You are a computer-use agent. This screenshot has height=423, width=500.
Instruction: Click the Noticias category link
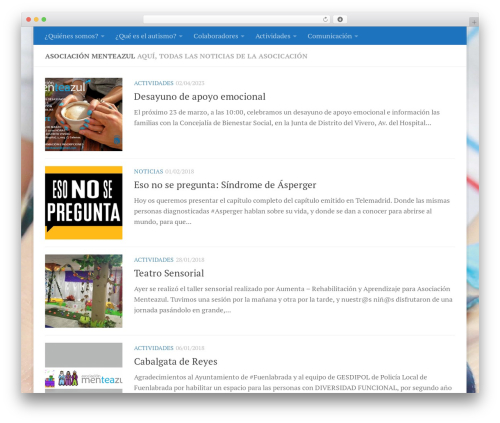tap(148, 171)
